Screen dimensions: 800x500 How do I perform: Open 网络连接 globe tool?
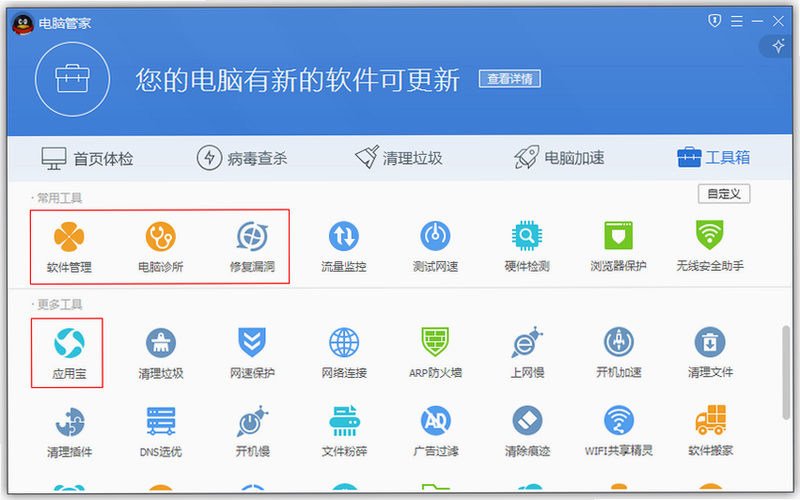tap(344, 354)
